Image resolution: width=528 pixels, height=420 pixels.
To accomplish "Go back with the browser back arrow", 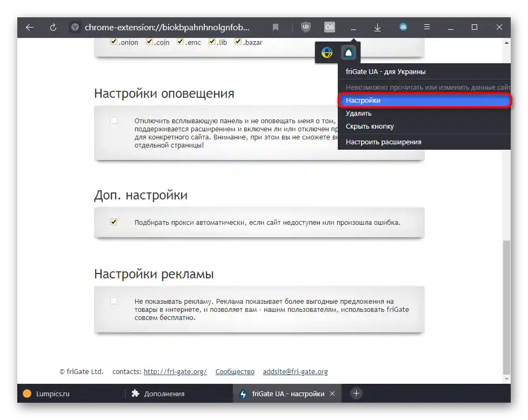I will (x=30, y=27).
